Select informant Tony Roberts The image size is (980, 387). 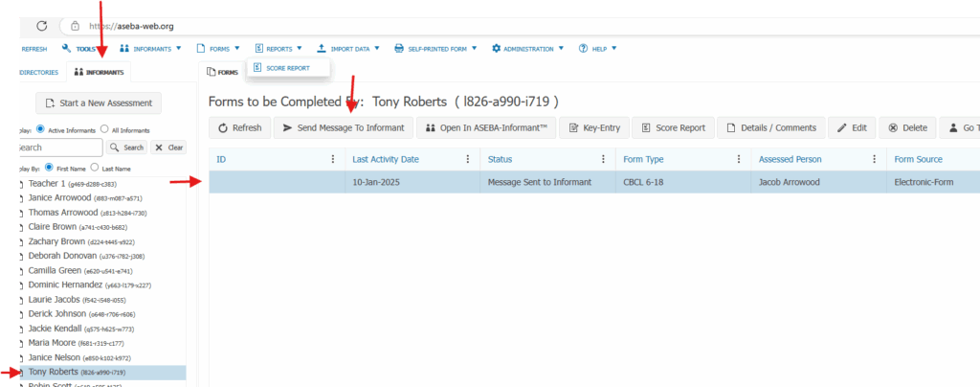[102, 373]
